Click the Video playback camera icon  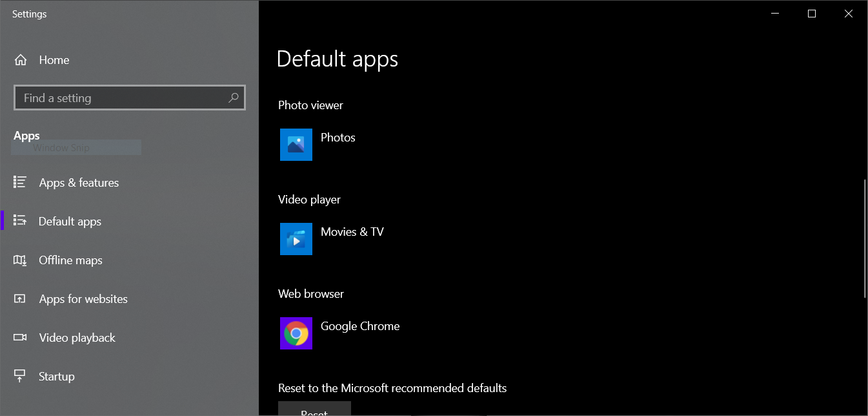(20, 338)
